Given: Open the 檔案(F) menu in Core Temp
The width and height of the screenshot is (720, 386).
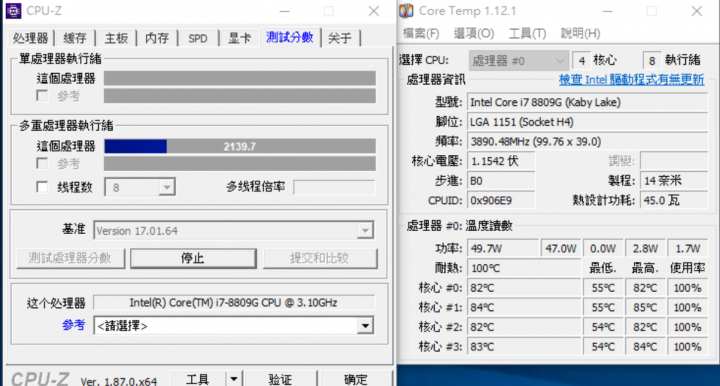Looking at the screenshot, I should 421,34.
